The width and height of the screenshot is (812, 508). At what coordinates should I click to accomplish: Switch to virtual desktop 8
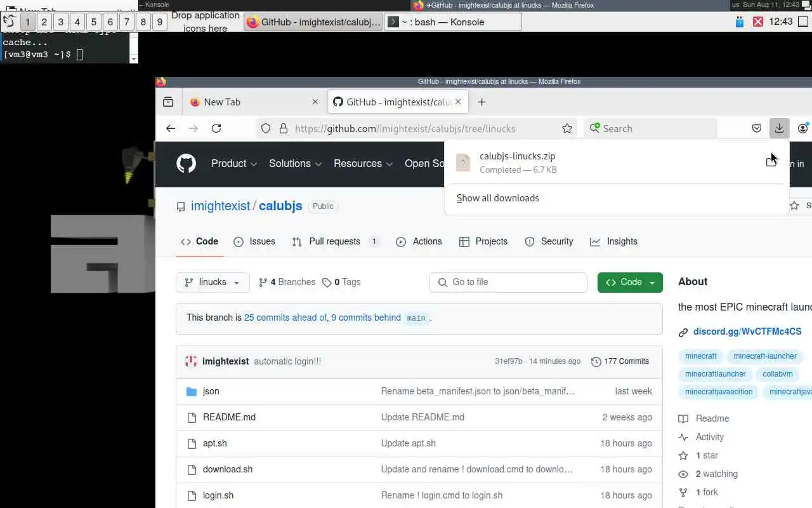point(143,22)
